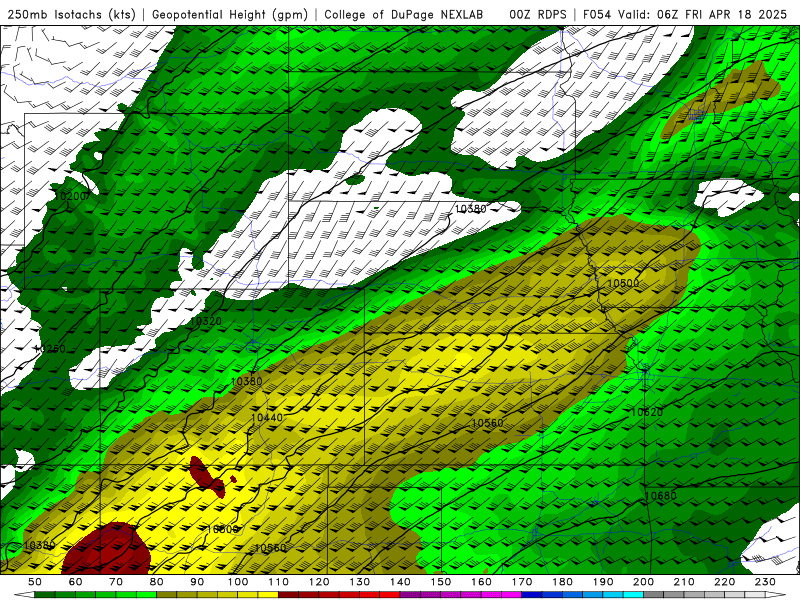Click the 10440 height contour label
The image size is (800, 600).
[x=267, y=418]
